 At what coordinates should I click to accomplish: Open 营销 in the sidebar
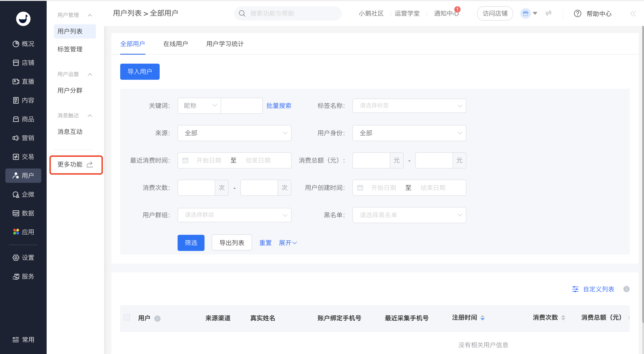point(23,138)
